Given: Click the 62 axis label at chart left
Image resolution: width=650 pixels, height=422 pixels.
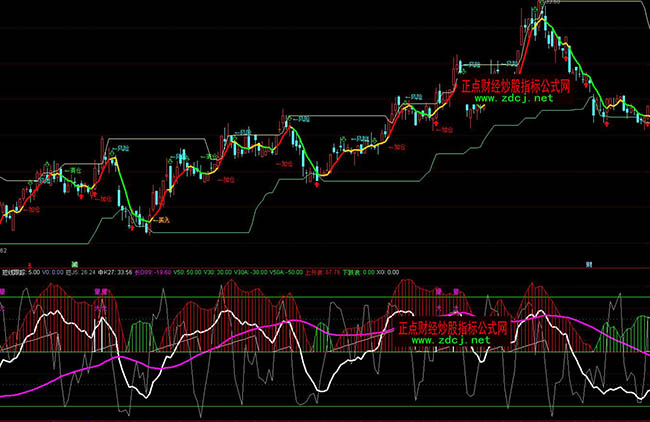Looking at the screenshot, I should click(4, 246).
